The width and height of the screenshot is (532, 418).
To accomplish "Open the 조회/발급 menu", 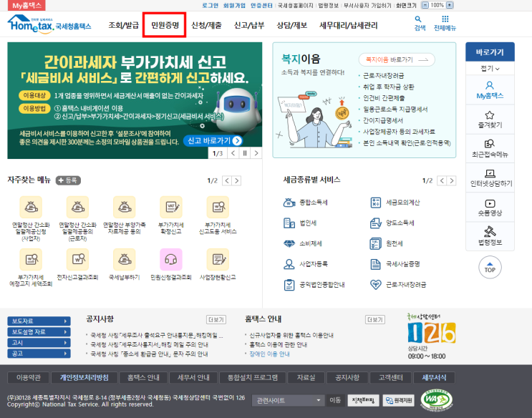I will [x=123, y=25].
